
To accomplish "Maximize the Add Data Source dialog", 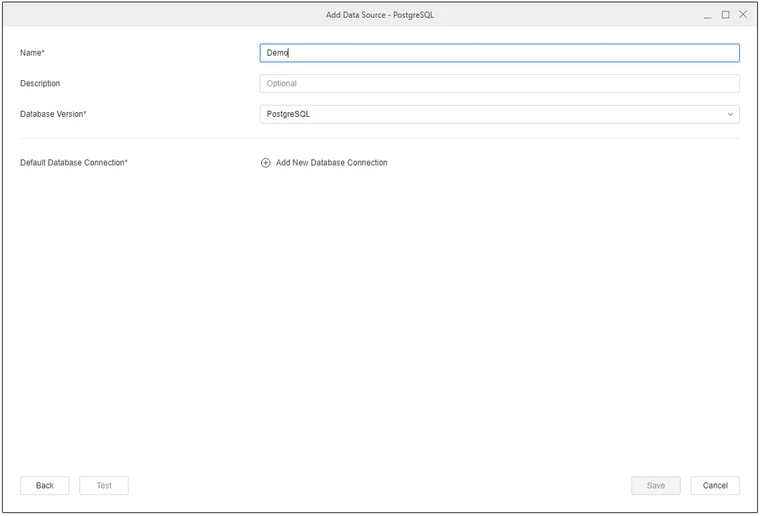I will tap(726, 15).
